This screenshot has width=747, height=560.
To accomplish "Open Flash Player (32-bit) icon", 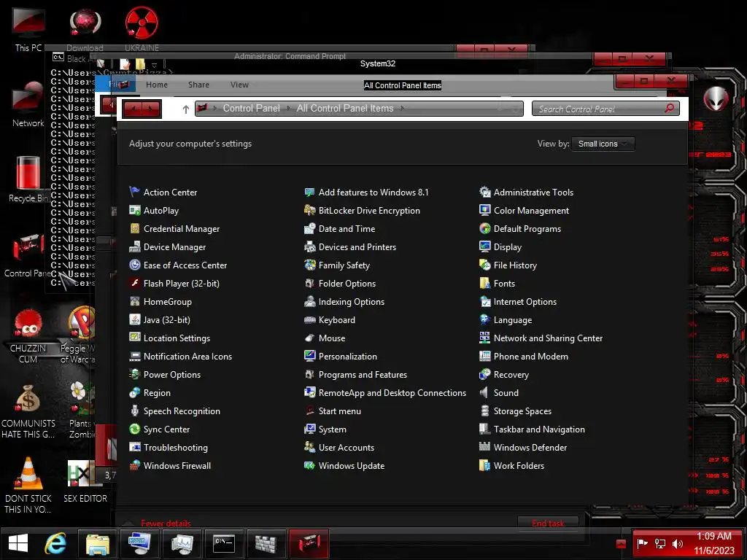I will pos(135,284).
